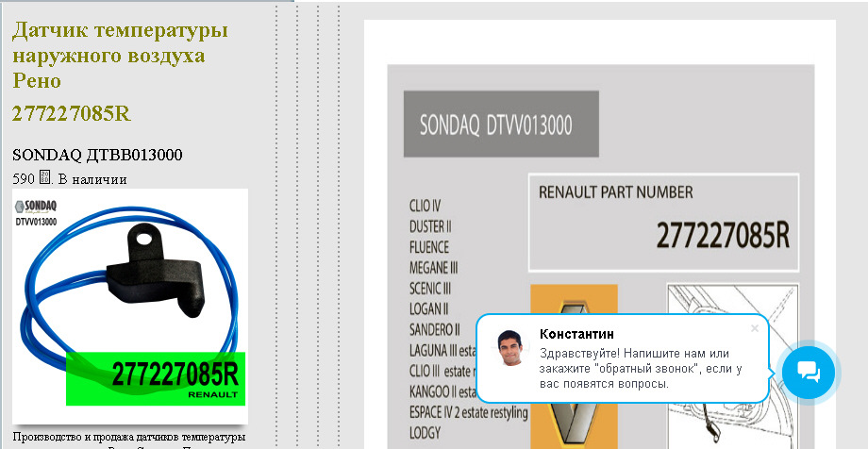This screenshot has width=868, height=449.
Task: Click LODGY in the model list
Action: coord(426,433)
